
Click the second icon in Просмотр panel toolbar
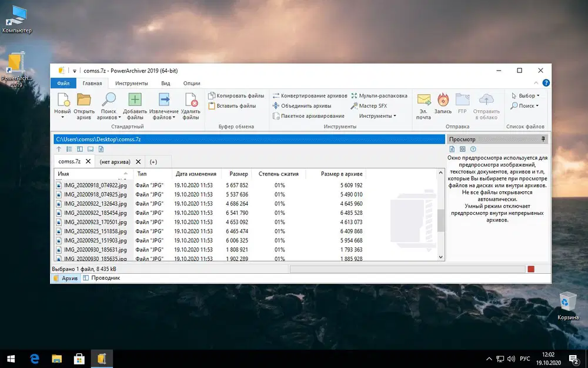coord(463,149)
